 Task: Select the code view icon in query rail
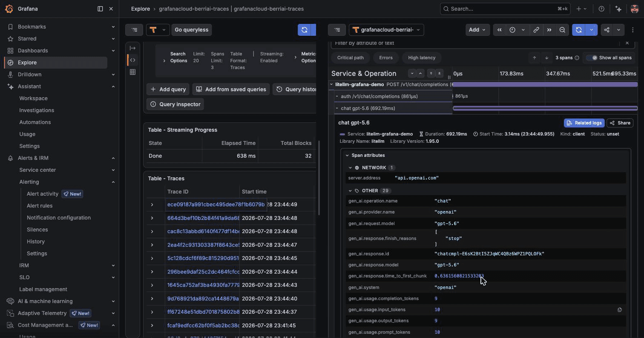pyautogui.click(x=132, y=60)
